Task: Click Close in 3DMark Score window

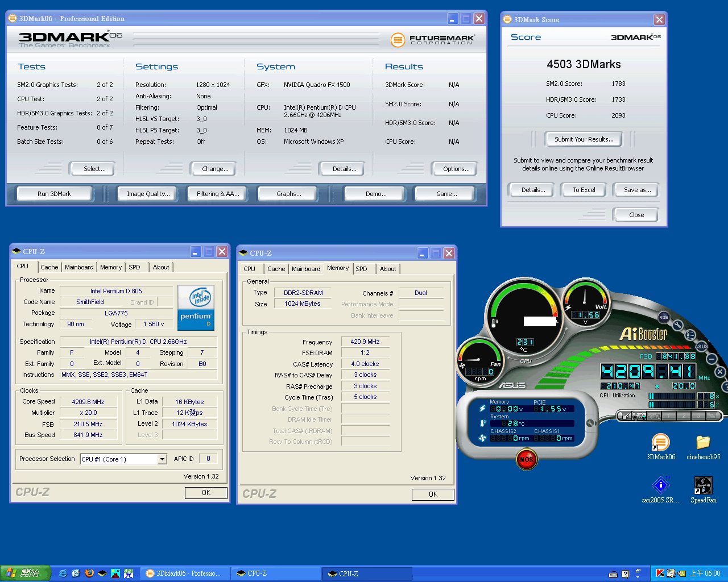Action: click(x=636, y=215)
